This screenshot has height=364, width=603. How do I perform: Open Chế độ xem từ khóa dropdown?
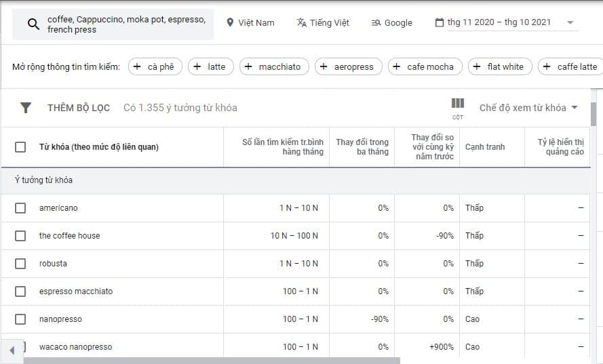(528, 108)
